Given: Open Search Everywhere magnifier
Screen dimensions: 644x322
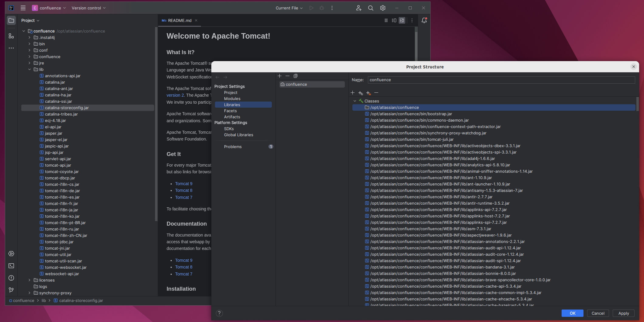Looking at the screenshot, I should (371, 8).
